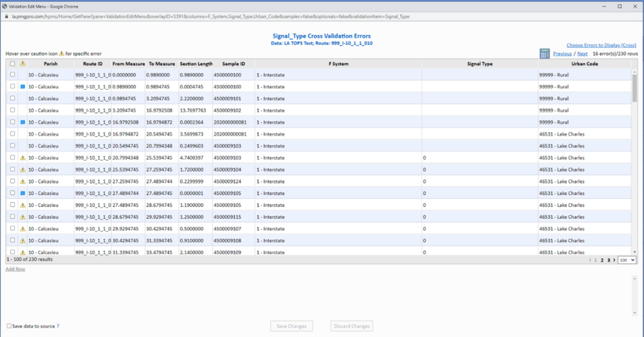
Task: Click the calculator icon beside Previous link
Action: (544, 54)
